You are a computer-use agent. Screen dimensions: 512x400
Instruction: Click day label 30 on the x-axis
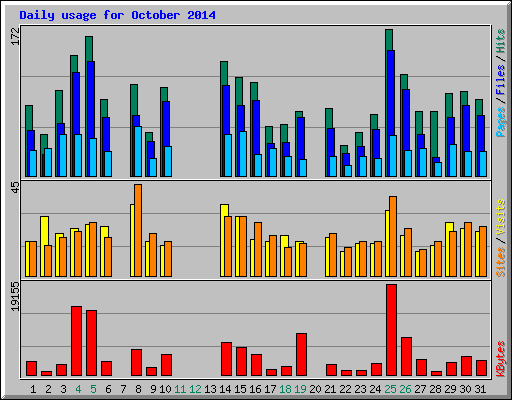pos(465,389)
